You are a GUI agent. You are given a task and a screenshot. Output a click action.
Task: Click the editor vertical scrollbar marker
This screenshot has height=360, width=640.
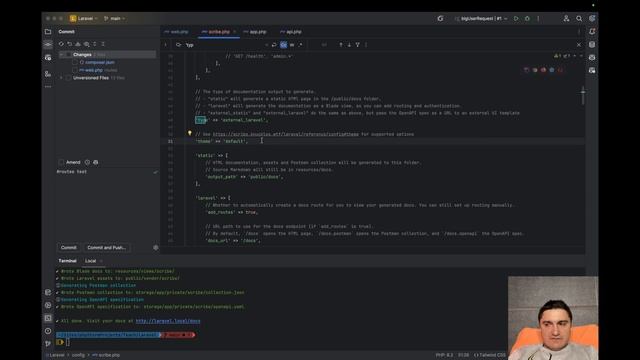coord(583,92)
